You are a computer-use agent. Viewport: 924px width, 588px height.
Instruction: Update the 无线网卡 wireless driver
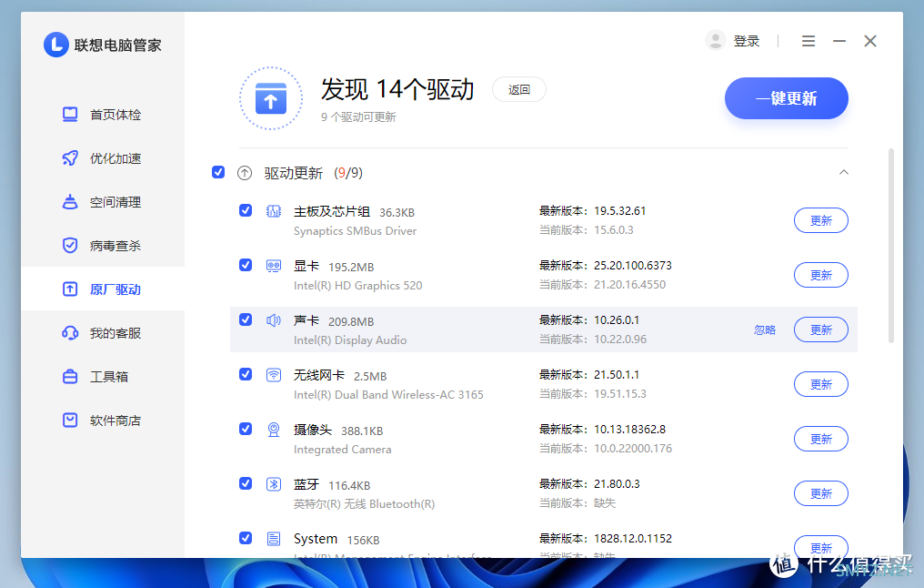point(821,384)
